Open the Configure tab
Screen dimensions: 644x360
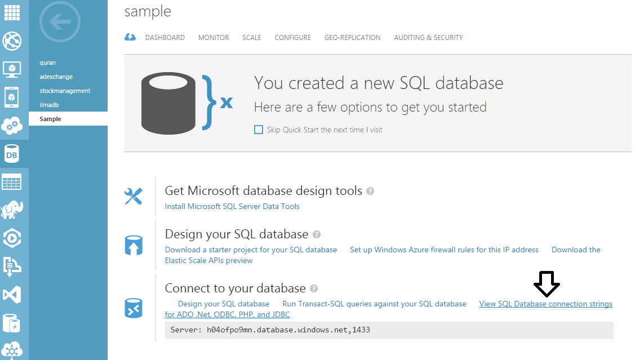pyautogui.click(x=292, y=38)
